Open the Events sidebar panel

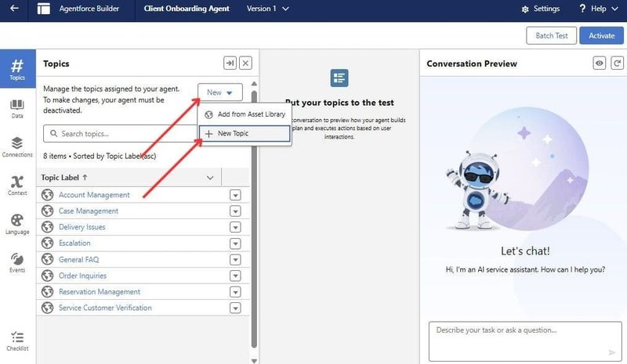[17, 262]
